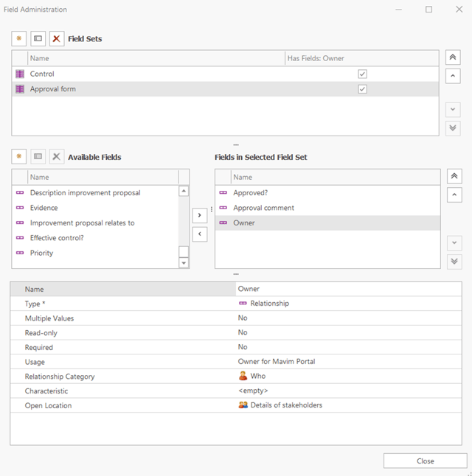The width and height of the screenshot is (472, 476).
Task: Change the Relationship Category value Who
Action: point(257,377)
